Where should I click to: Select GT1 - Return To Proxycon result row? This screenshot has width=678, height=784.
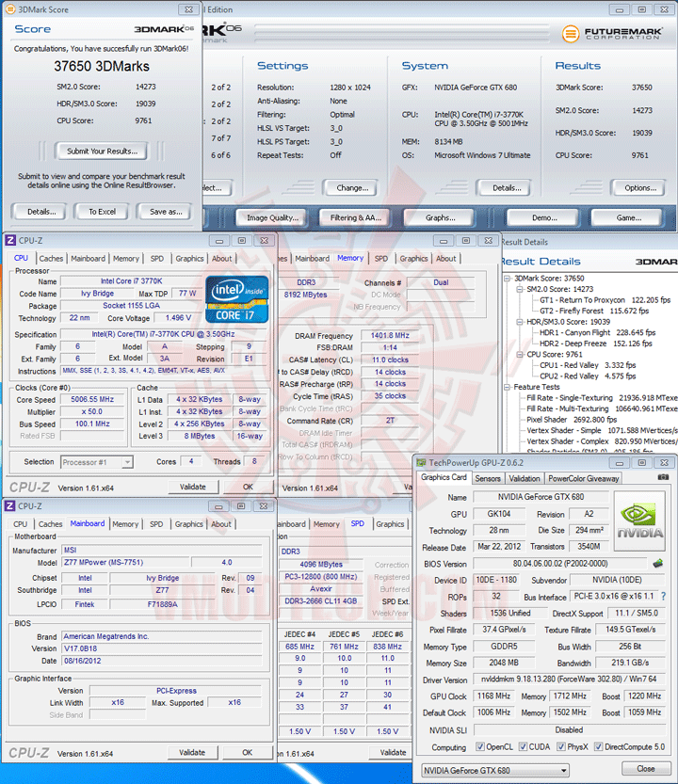[605, 300]
